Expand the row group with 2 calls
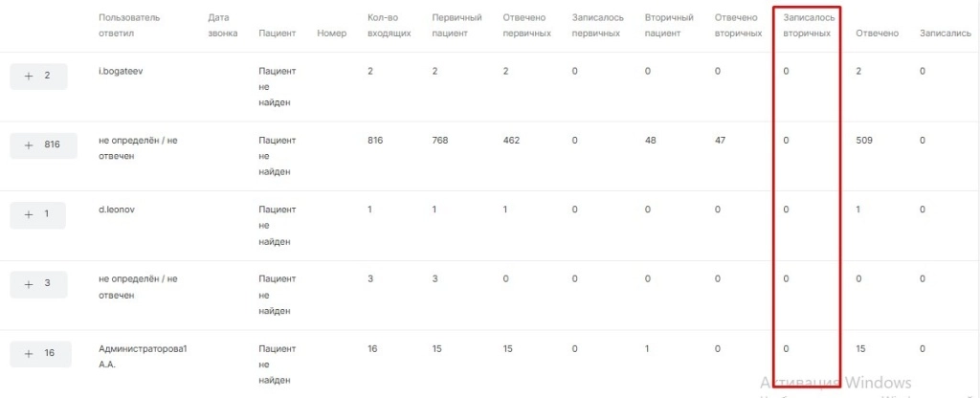This screenshot has width=980, height=398. click(x=38, y=76)
